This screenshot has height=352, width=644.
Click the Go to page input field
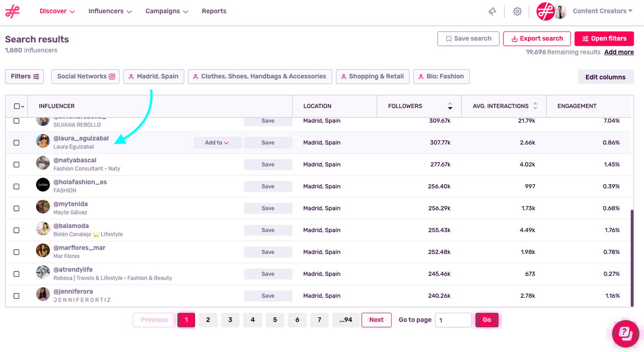tap(453, 320)
